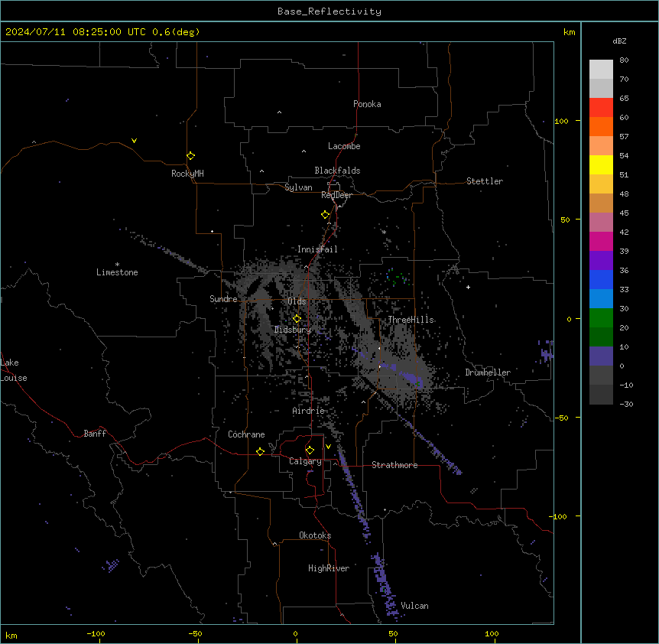This screenshot has height=644, width=659.
Task: Select the Drumheller label
Action: click(x=488, y=372)
